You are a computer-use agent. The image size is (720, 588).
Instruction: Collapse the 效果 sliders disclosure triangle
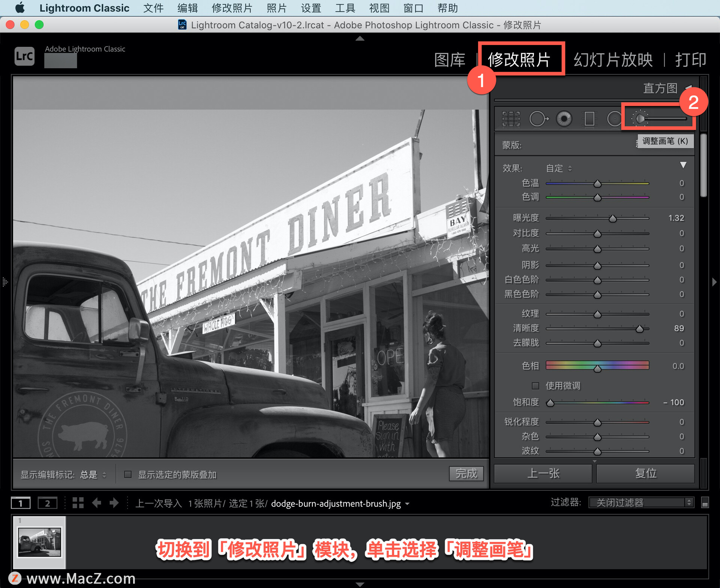[683, 165]
